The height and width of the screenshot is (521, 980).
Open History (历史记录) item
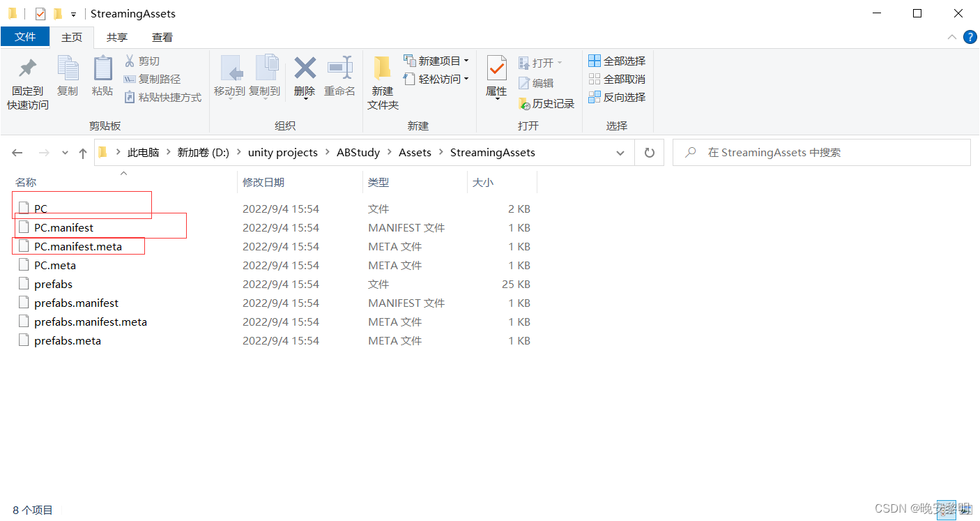click(x=546, y=104)
